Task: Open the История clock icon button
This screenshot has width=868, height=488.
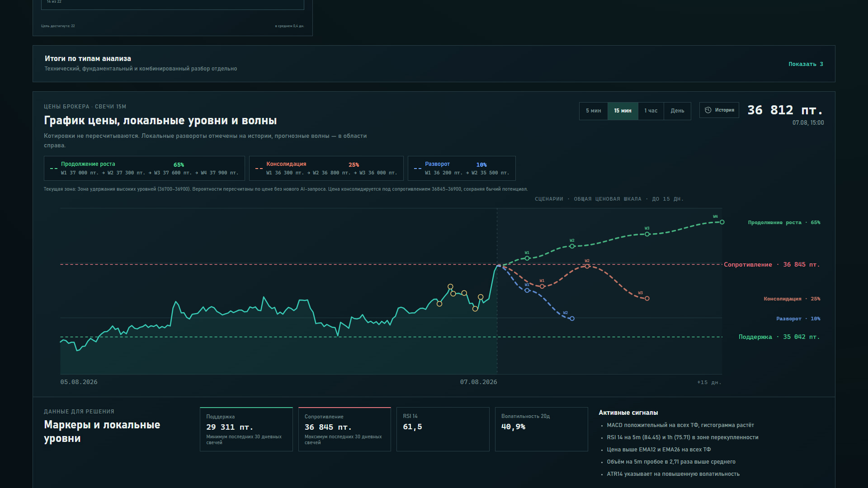Action: pyautogui.click(x=719, y=110)
